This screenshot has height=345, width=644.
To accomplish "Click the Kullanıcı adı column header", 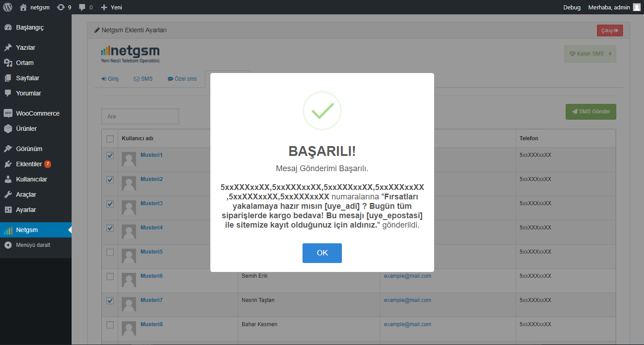I will tap(137, 138).
